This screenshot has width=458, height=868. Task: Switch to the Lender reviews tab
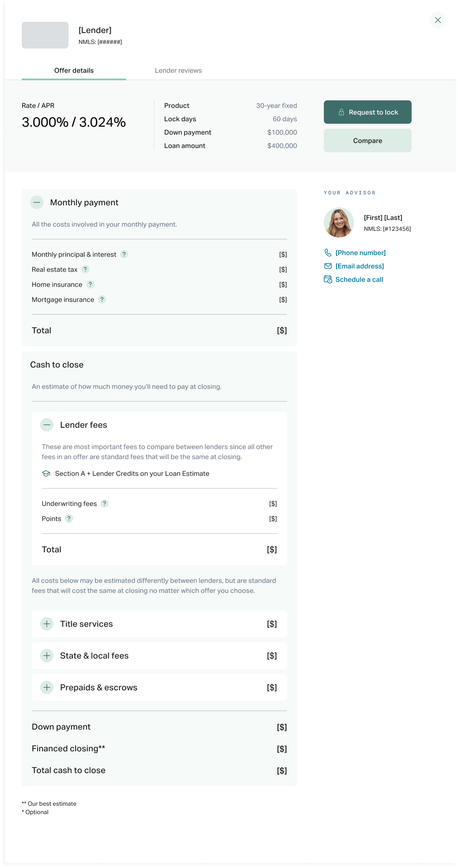point(178,70)
